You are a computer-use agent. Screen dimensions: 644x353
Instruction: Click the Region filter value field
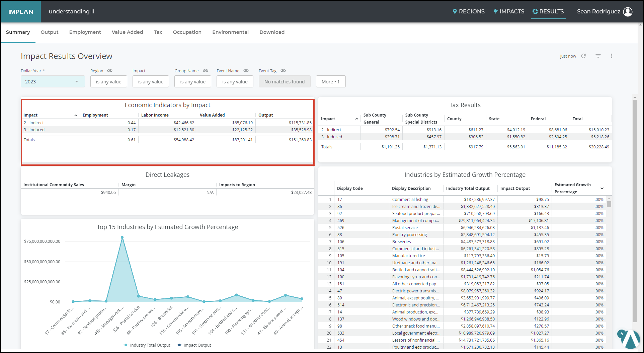[x=108, y=82]
